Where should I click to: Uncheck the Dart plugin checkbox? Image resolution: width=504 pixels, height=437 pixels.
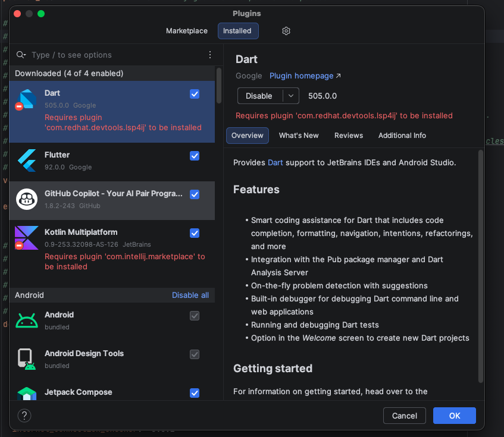(x=195, y=94)
